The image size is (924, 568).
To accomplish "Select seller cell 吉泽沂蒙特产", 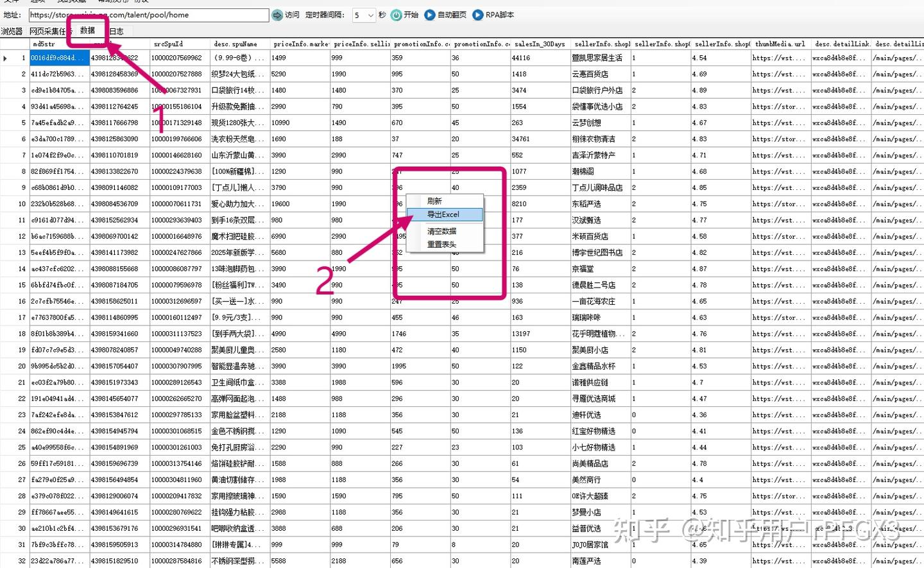I will (601, 155).
